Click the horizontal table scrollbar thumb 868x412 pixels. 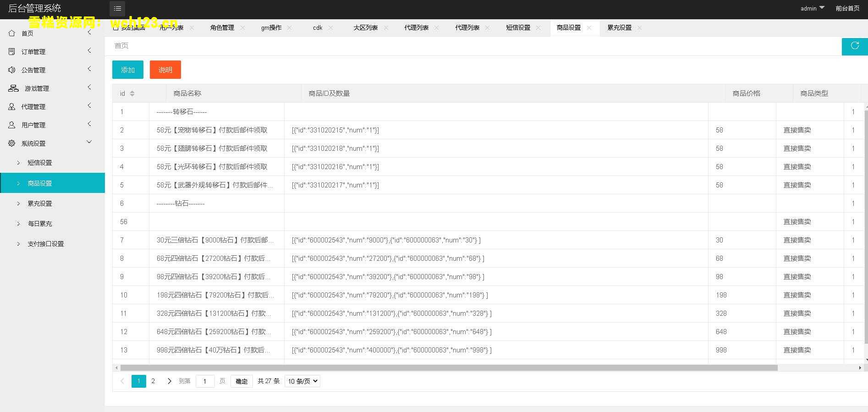449,368
